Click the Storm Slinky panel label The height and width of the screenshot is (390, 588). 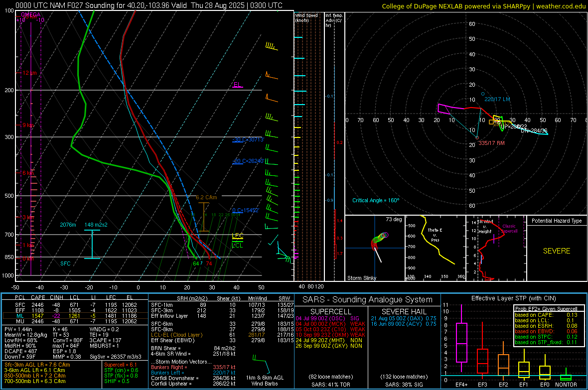click(362, 278)
